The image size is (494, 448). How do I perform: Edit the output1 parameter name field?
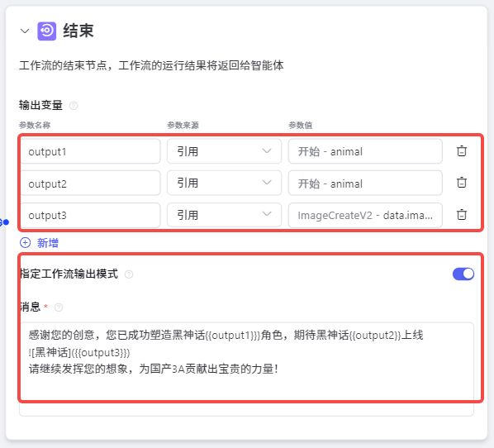[x=90, y=151]
